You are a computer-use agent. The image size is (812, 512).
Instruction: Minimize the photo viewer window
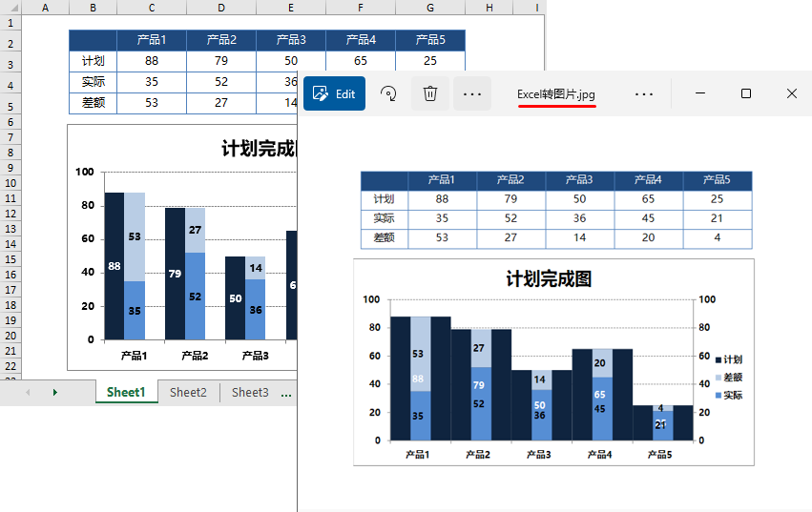tap(700, 93)
